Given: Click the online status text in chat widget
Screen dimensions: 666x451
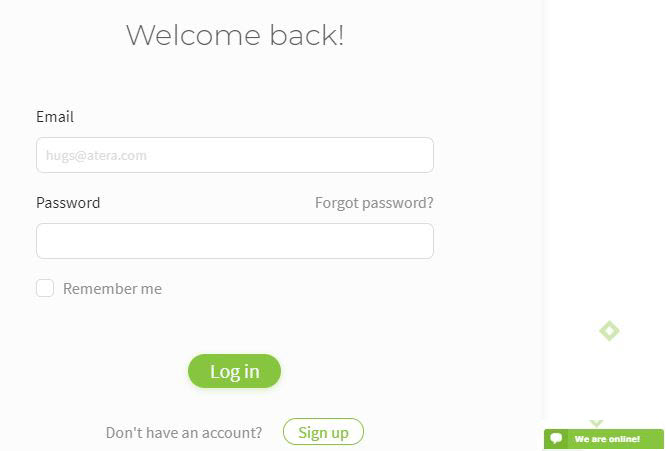Looking at the screenshot, I should (607, 439).
